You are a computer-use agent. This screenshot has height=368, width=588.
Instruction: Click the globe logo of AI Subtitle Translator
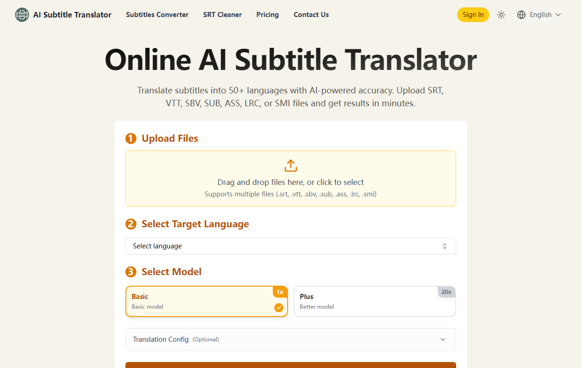(22, 15)
